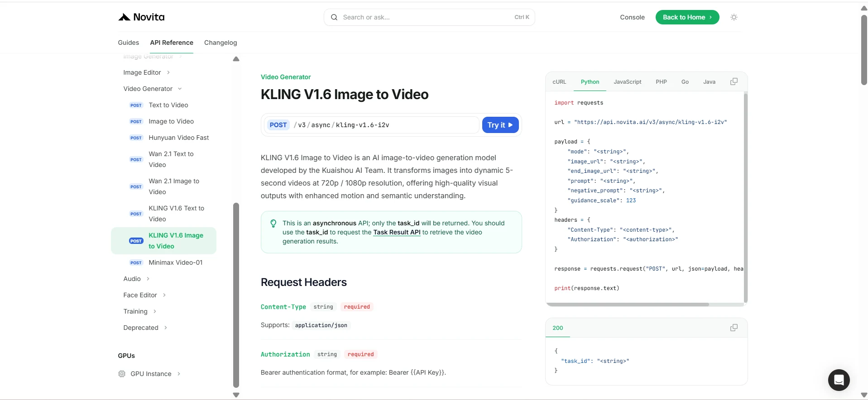Image resolution: width=868 pixels, height=400 pixels.
Task: Click the search magnifier icon
Action: [x=334, y=17]
